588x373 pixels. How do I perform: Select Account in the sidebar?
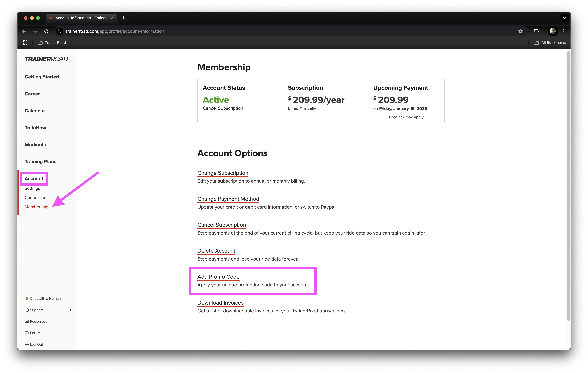[34, 178]
